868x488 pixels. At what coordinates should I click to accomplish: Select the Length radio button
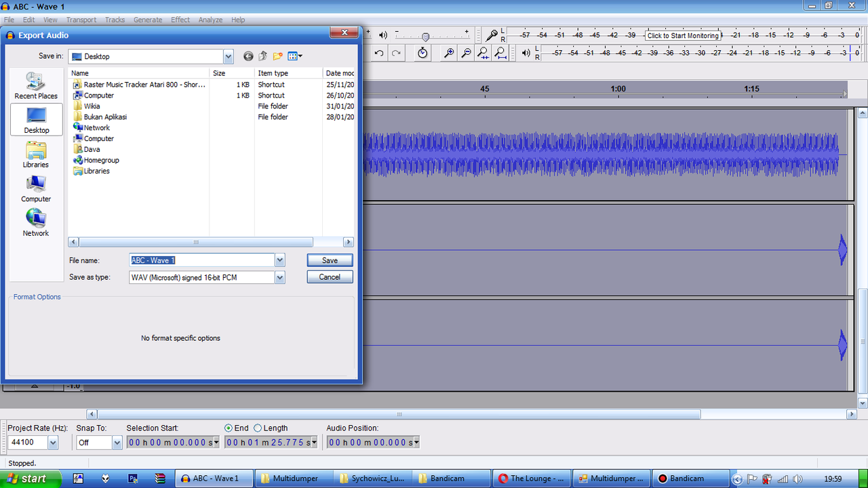click(x=258, y=428)
